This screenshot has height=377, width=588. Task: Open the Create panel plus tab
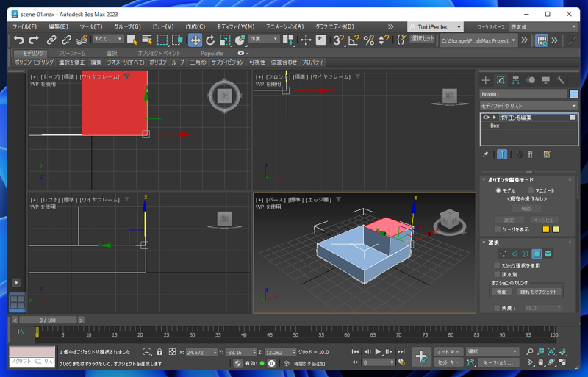(x=486, y=80)
